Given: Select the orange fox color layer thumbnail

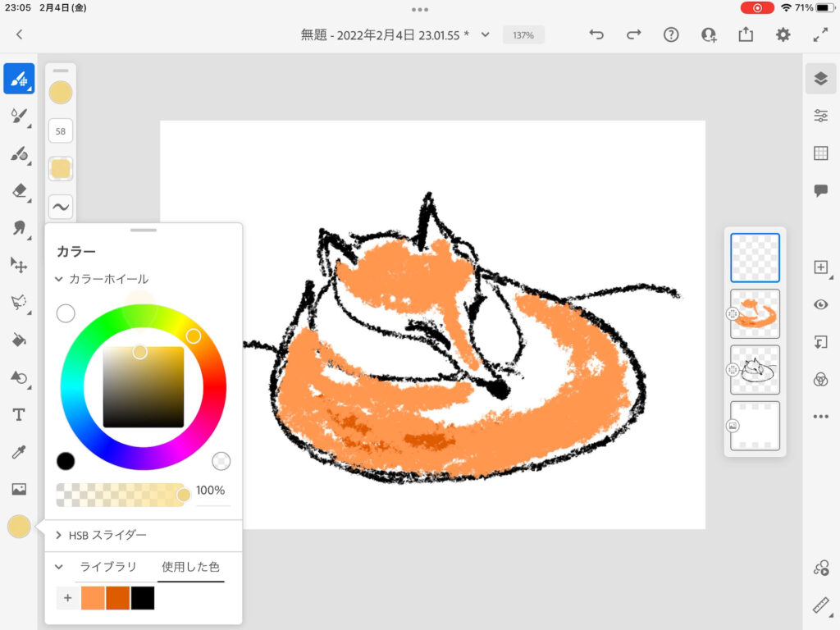Looking at the screenshot, I should click(755, 313).
